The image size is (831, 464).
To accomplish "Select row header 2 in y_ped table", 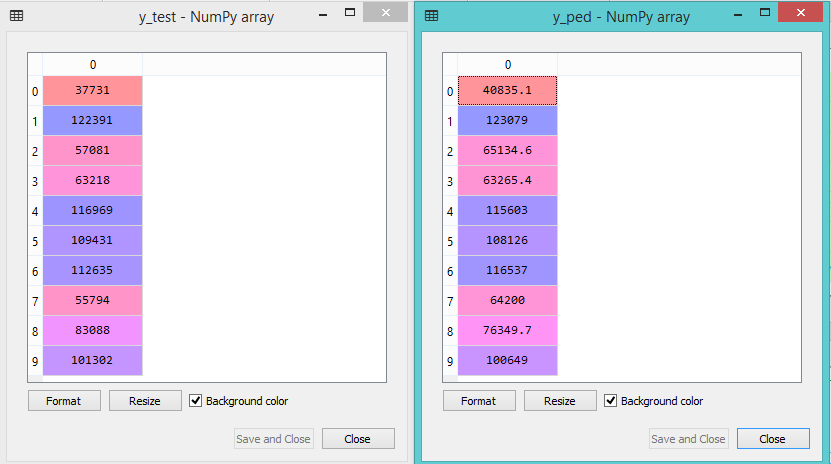I will [x=450, y=151].
